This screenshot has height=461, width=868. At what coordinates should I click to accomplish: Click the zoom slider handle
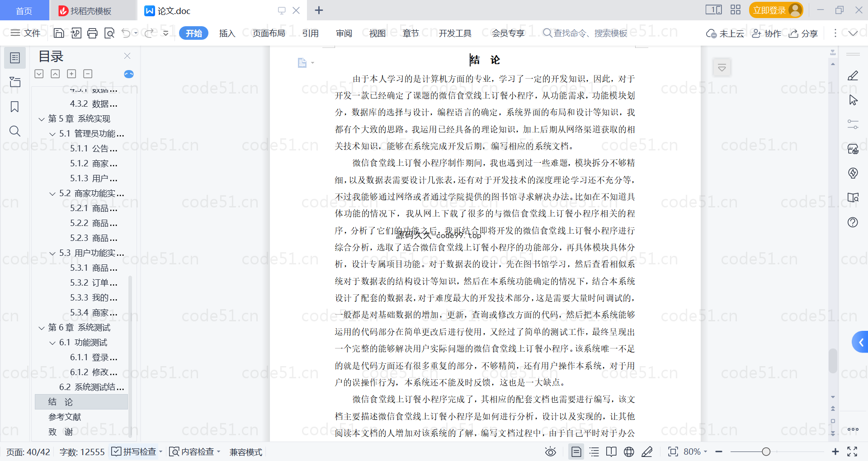tap(766, 452)
